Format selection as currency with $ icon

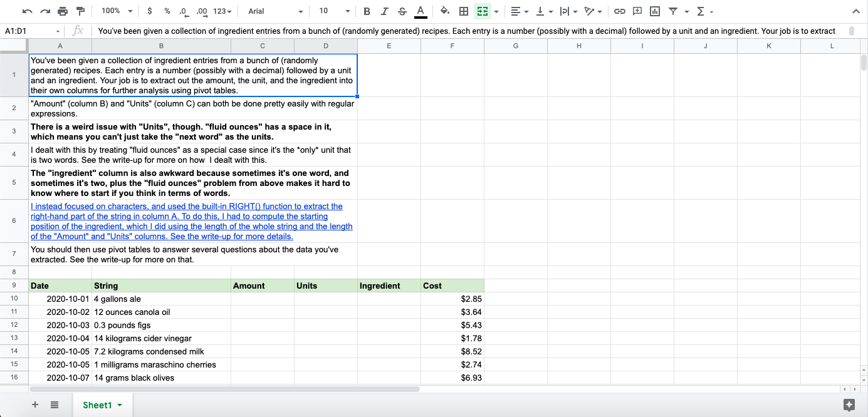click(150, 11)
